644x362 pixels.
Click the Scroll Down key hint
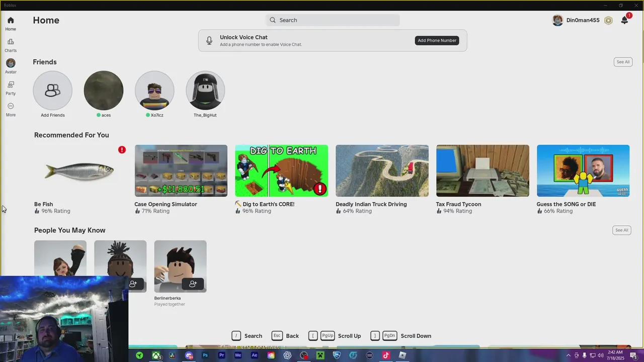click(401, 336)
